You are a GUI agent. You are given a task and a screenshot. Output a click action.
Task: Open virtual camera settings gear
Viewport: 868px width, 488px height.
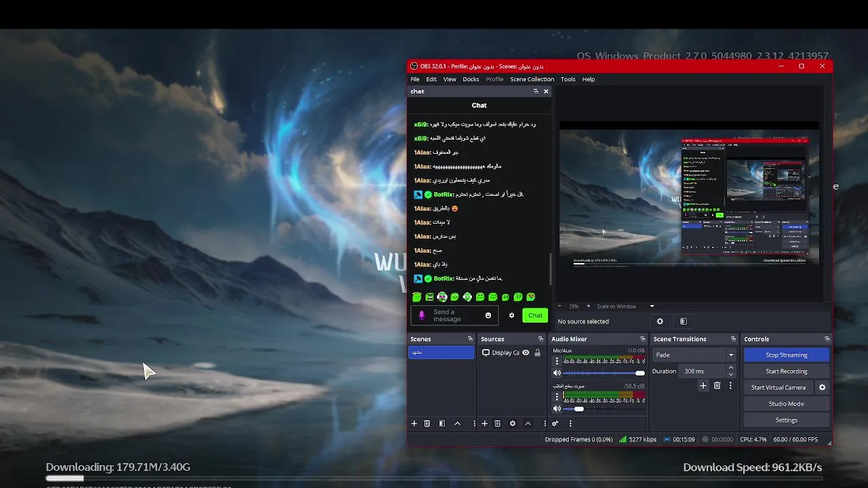(x=822, y=388)
